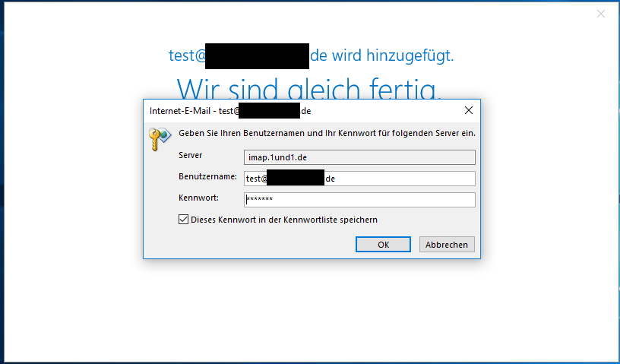Click the masked asterisks in the password field
Image resolution: width=620 pixels, height=364 pixels.
[259, 199]
